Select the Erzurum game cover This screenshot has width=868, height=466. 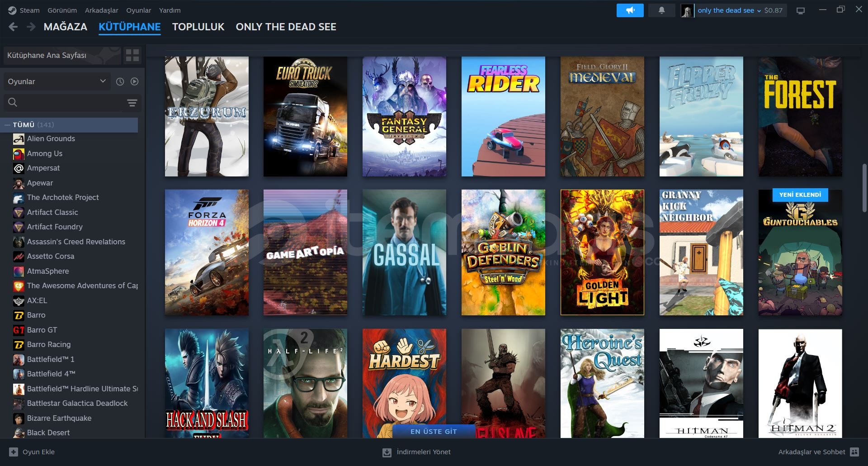[x=207, y=116]
